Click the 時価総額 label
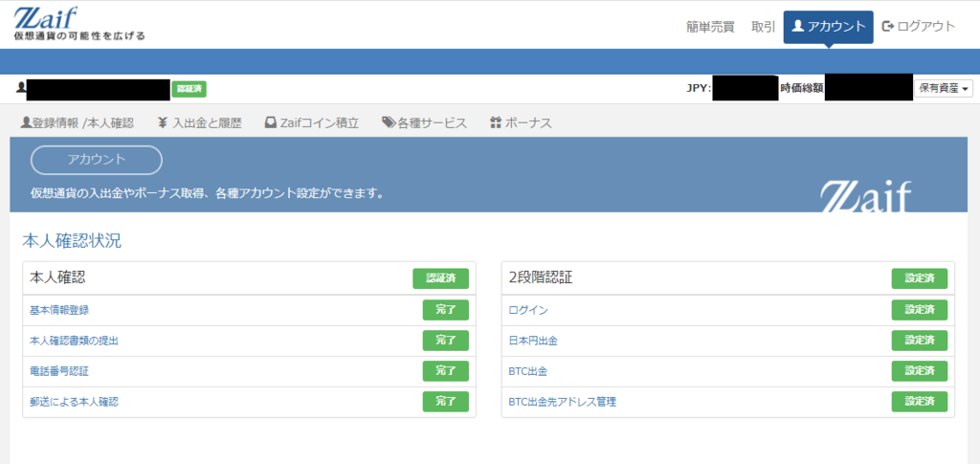Screen dimensions: 980x464 click(802, 89)
